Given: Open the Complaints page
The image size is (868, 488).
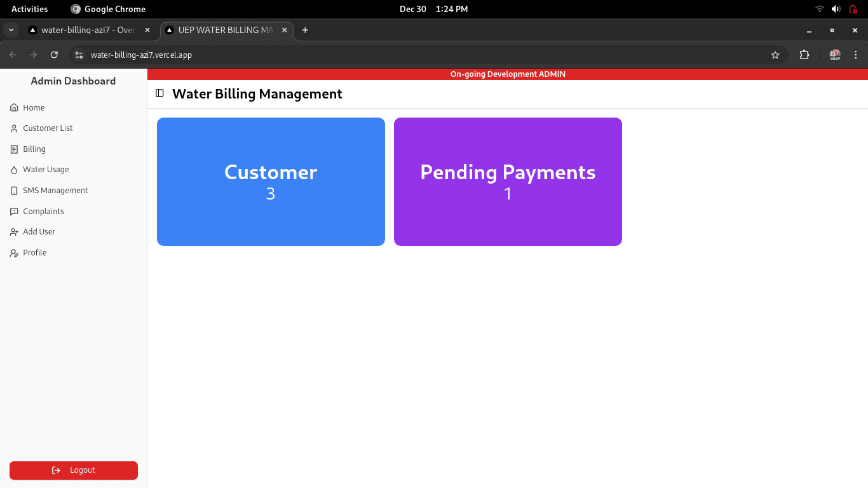Looking at the screenshot, I should [x=74, y=212].
